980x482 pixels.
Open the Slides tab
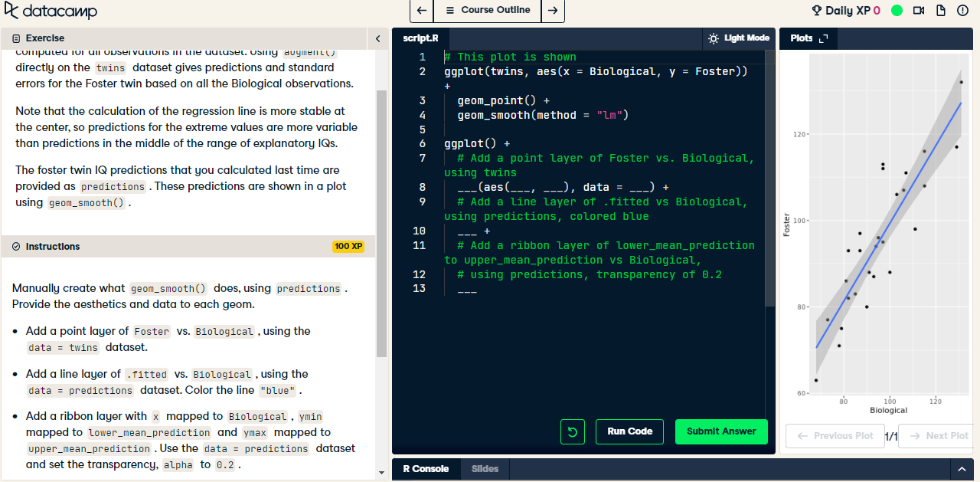pyautogui.click(x=485, y=469)
